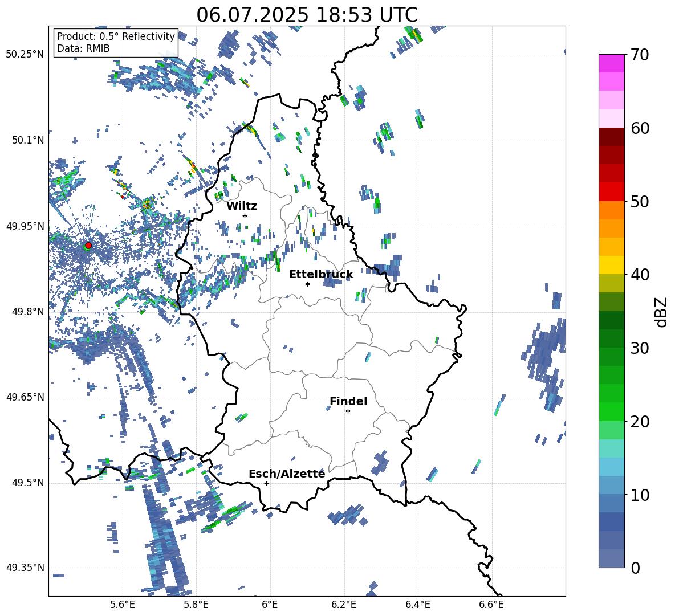Click the 6.2°E longitude label
675x616 pixels.
[344, 605]
